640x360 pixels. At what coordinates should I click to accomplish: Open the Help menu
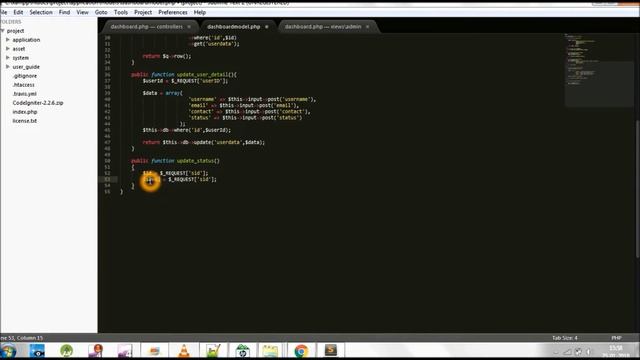point(200,12)
